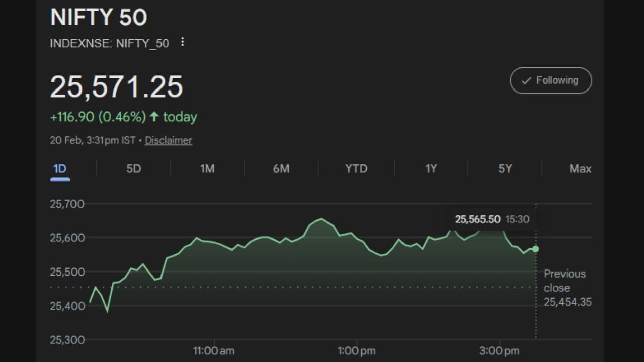View the 5Y historical chart
Image resolution: width=644 pixels, height=362 pixels.
tap(505, 169)
